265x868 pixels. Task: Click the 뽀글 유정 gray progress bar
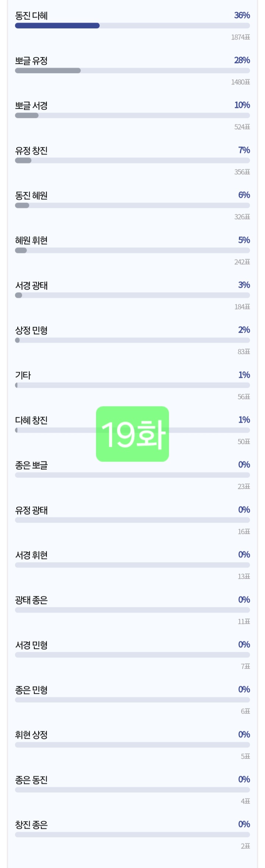48,71
